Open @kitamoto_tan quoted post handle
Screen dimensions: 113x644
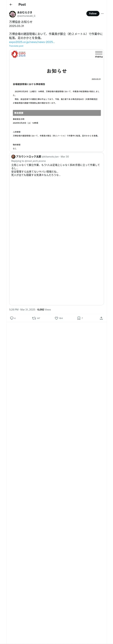tap(50, 156)
